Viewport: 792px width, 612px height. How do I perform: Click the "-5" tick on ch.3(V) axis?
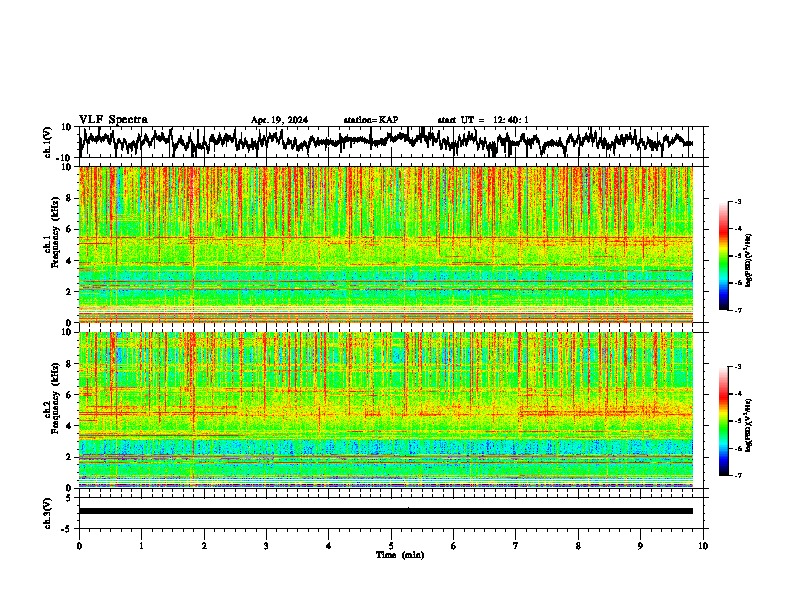tap(67, 529)
